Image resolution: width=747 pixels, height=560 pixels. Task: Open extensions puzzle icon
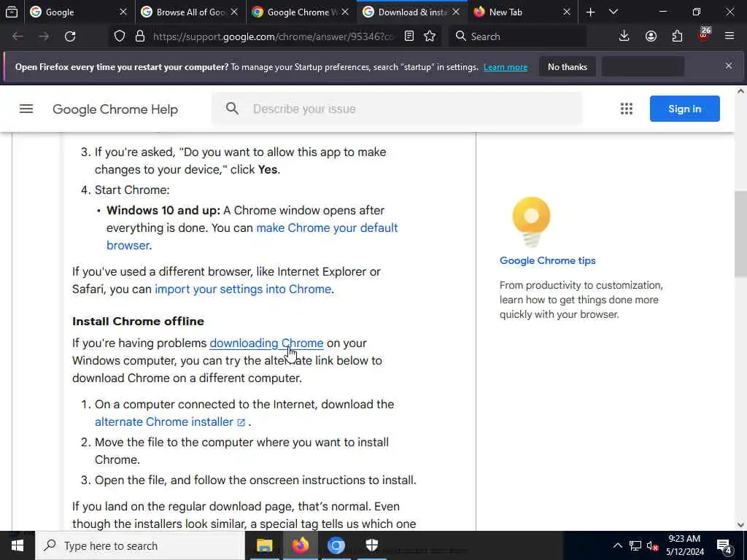pos(677,36)
